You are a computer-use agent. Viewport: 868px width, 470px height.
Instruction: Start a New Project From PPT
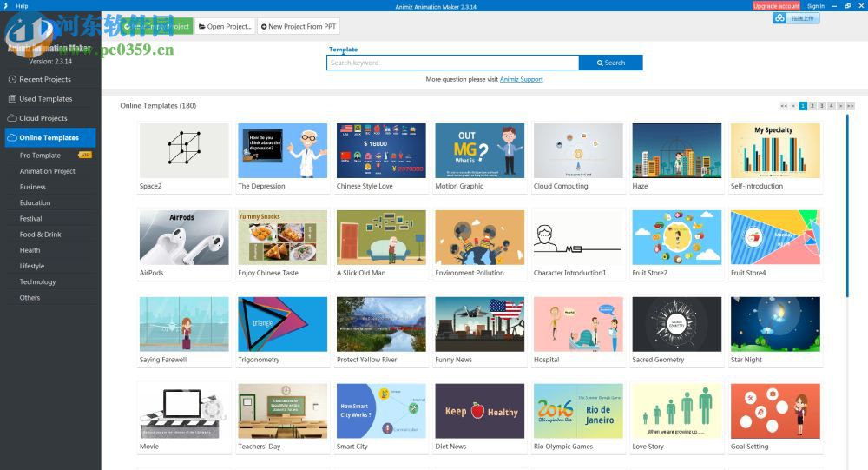[299, 27]
